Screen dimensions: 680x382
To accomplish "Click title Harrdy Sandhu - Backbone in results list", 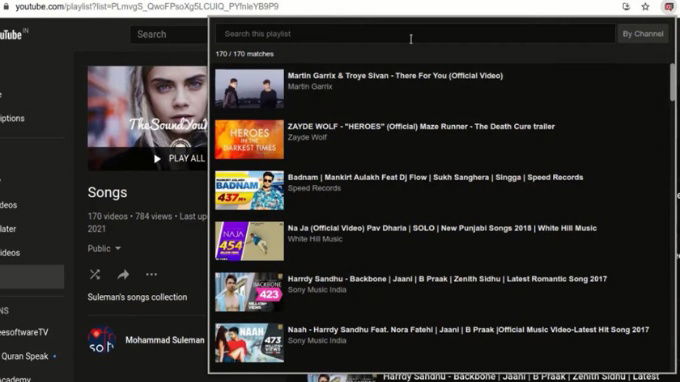I will (447, 279).
